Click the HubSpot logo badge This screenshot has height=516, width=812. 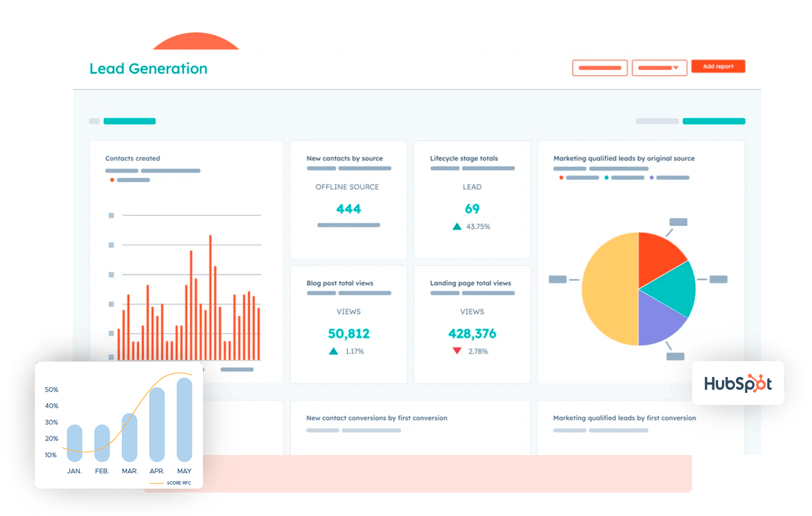[x=738, y=383]
